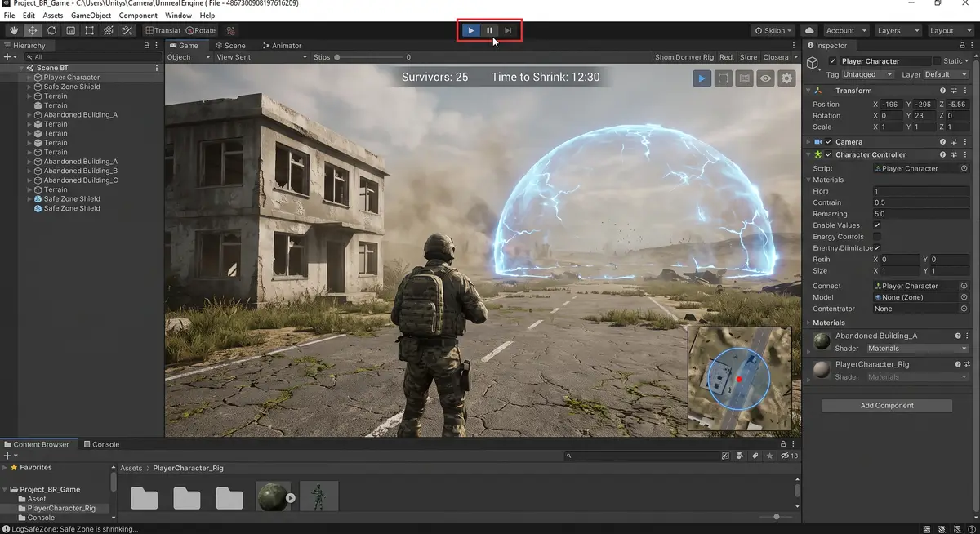Select the Hand tool in the toolbar

14,30
